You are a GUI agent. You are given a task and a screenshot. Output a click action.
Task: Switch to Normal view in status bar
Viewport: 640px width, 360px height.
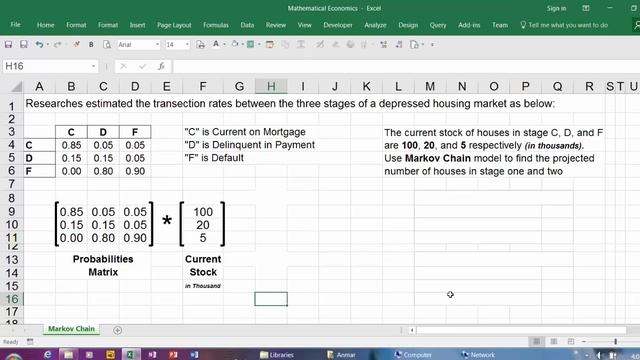537,341
